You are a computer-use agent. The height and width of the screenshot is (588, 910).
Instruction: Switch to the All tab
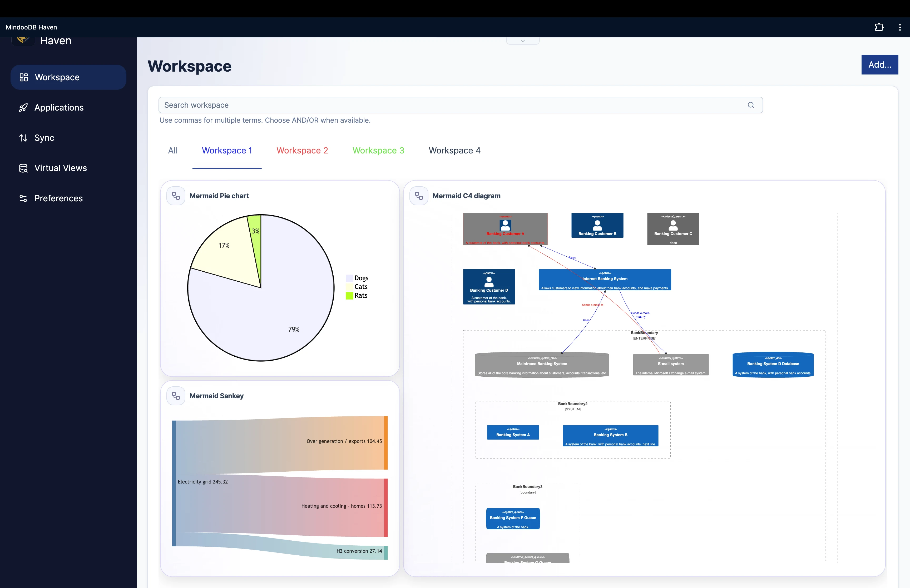tap(173, 151)
